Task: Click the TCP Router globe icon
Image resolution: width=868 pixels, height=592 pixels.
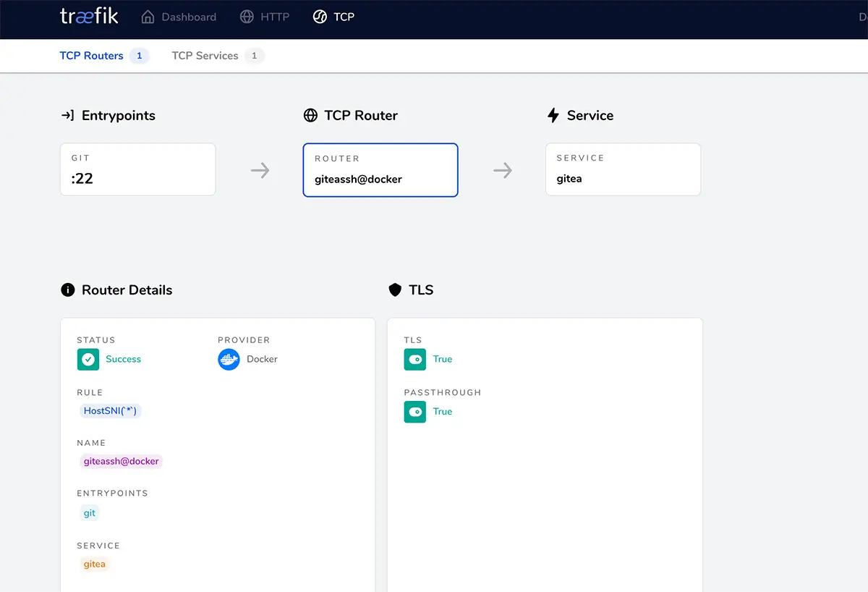Action: pos(311,114)
